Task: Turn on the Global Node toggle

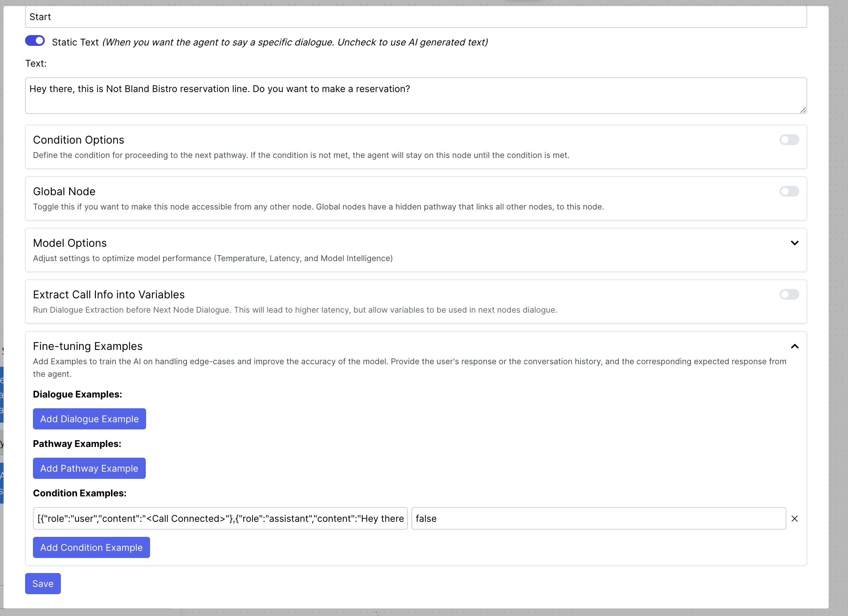Action: [x=789, y=192]
